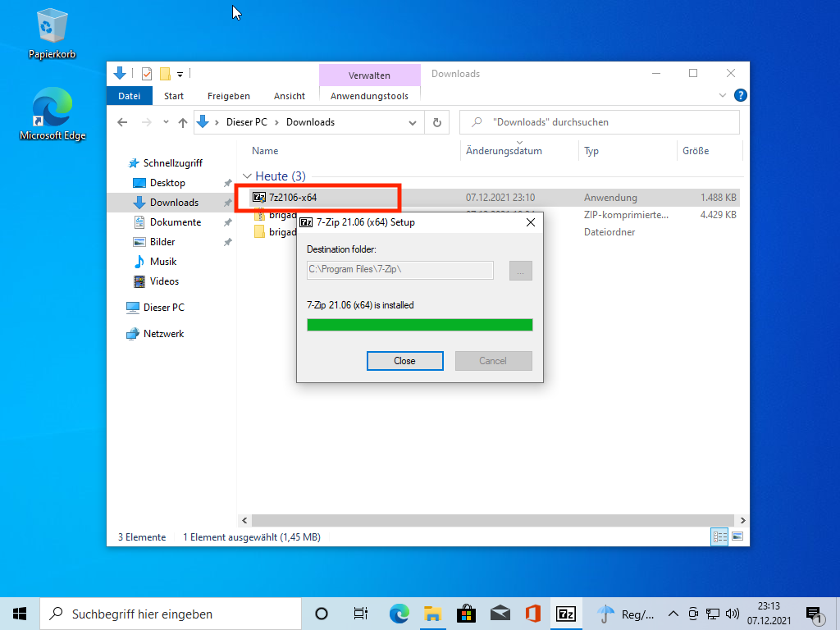The height and width of the screenshot is (630, 840).
Task: Sort by the Änderungsdatum column header
Action: [x=504, y=151]
